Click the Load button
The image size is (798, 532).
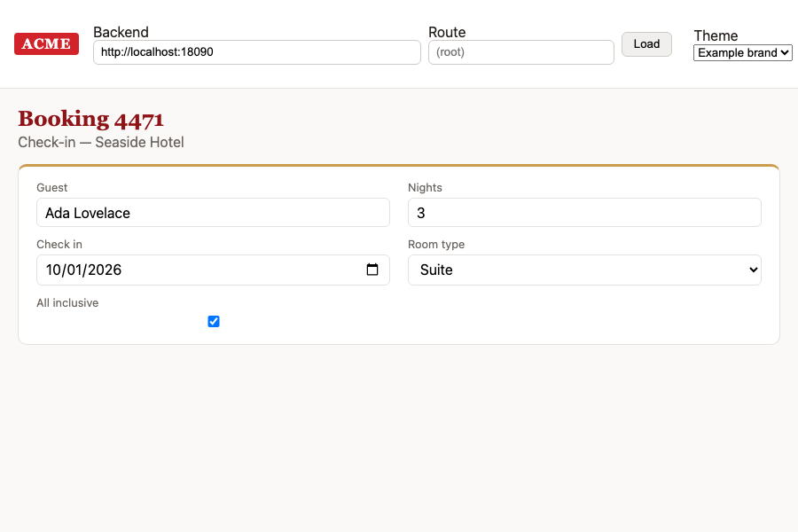[x=646, y=43]
